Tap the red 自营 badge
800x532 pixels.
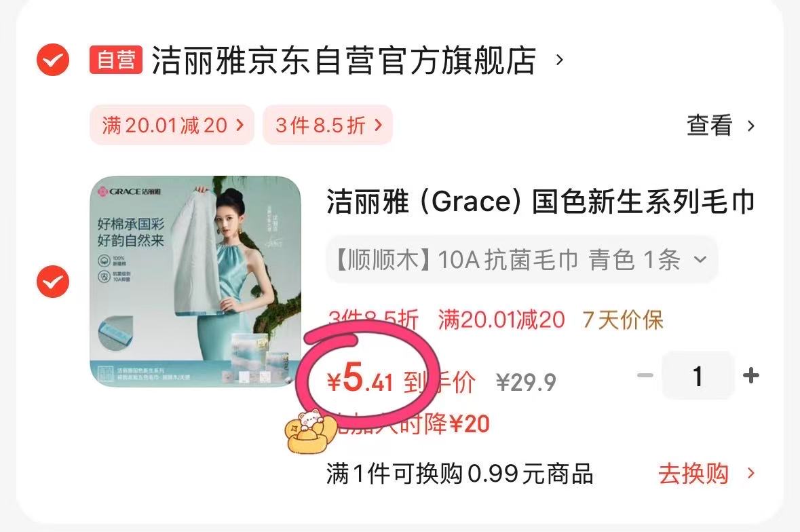pos(116,60)
